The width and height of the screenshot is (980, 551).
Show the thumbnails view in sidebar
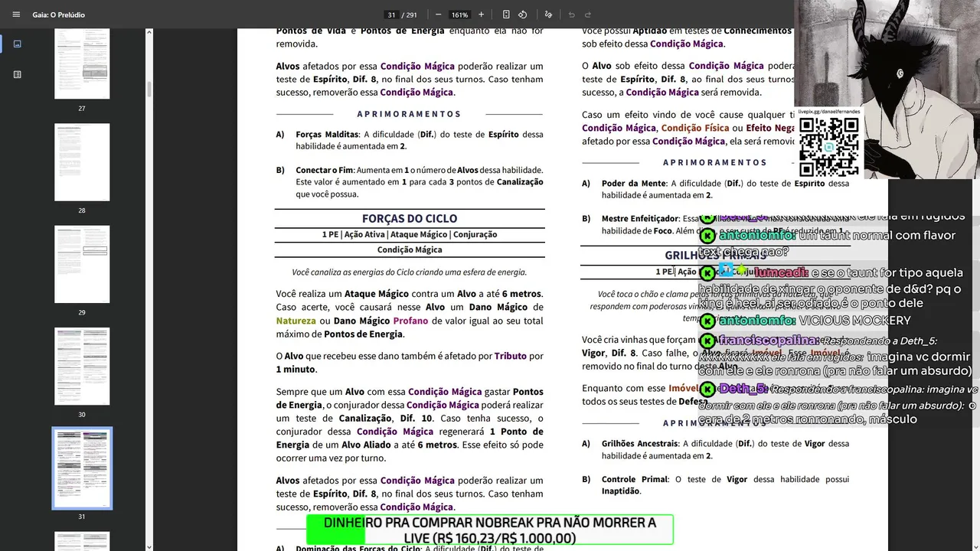click(18, 44)
